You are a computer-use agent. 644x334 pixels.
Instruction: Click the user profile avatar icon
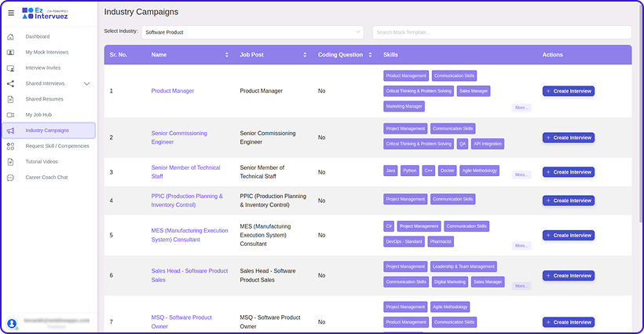point(12,323)
